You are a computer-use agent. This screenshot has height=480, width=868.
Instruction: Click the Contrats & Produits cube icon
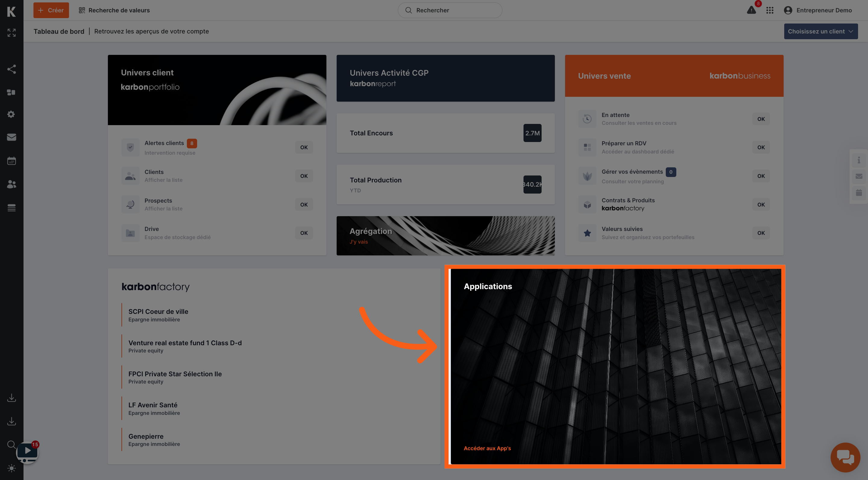[x=587, y=205]
